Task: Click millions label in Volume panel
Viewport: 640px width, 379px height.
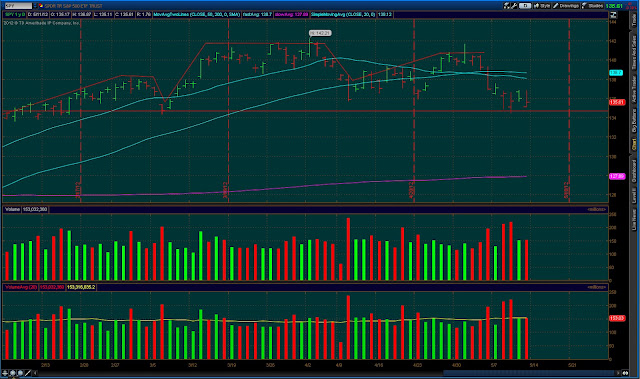Action: [x=596, y=209]
